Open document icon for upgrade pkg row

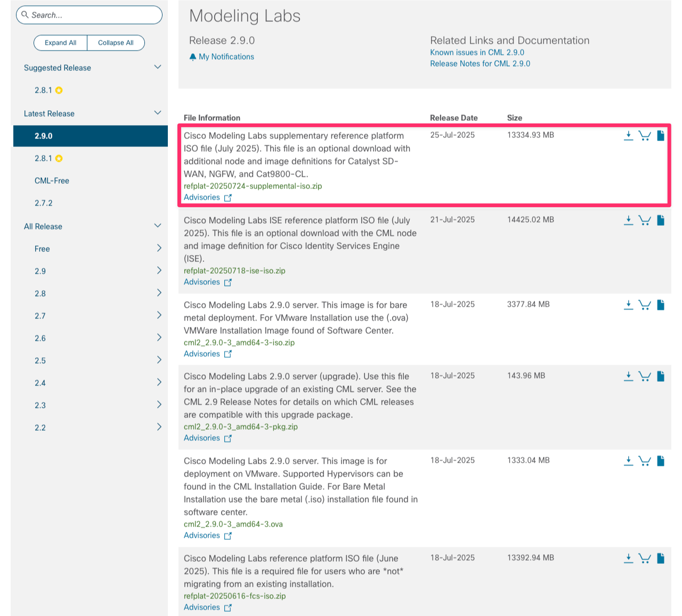(x=661, y=376)
